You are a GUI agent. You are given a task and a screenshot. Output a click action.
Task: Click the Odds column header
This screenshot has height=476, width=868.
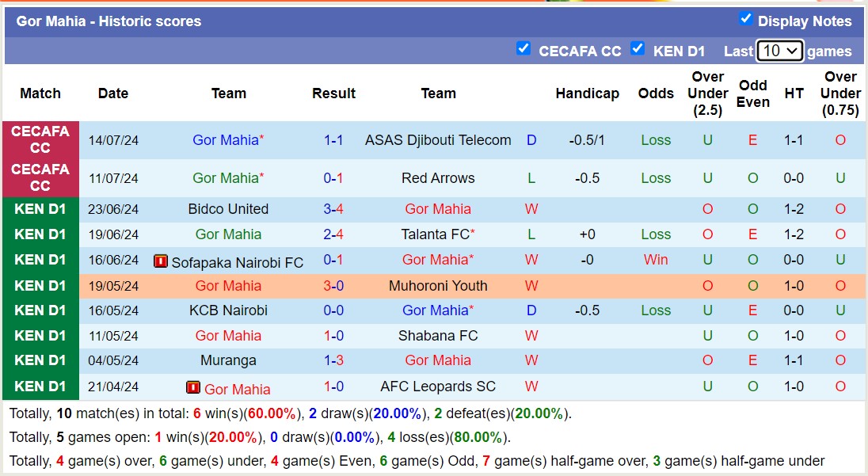656,93
